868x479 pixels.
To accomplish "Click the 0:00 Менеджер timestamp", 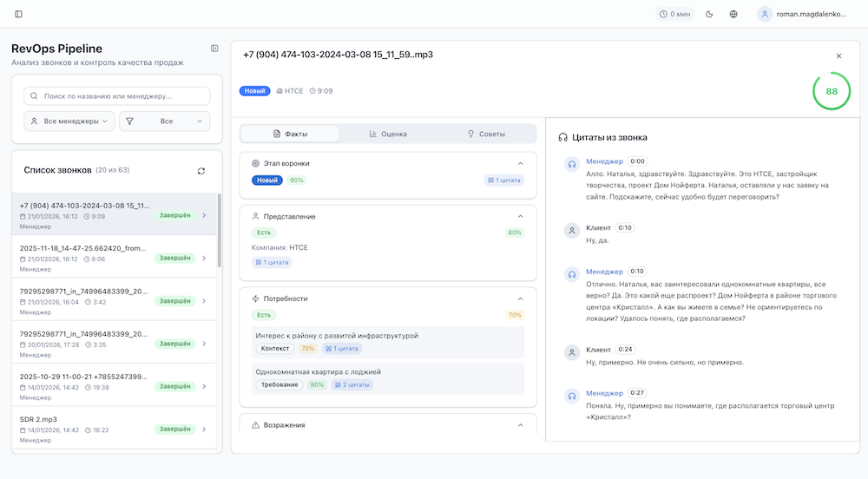I will point(638,161).
